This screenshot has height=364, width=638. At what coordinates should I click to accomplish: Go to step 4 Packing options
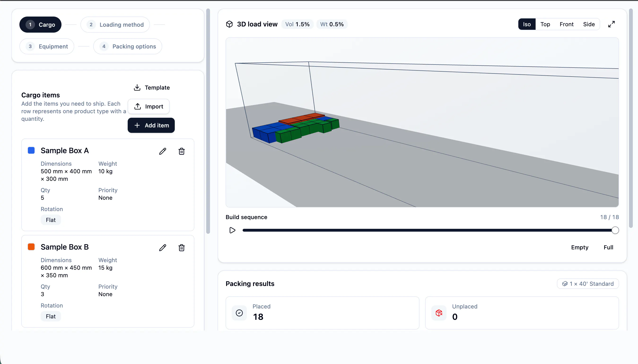point(127,46)
